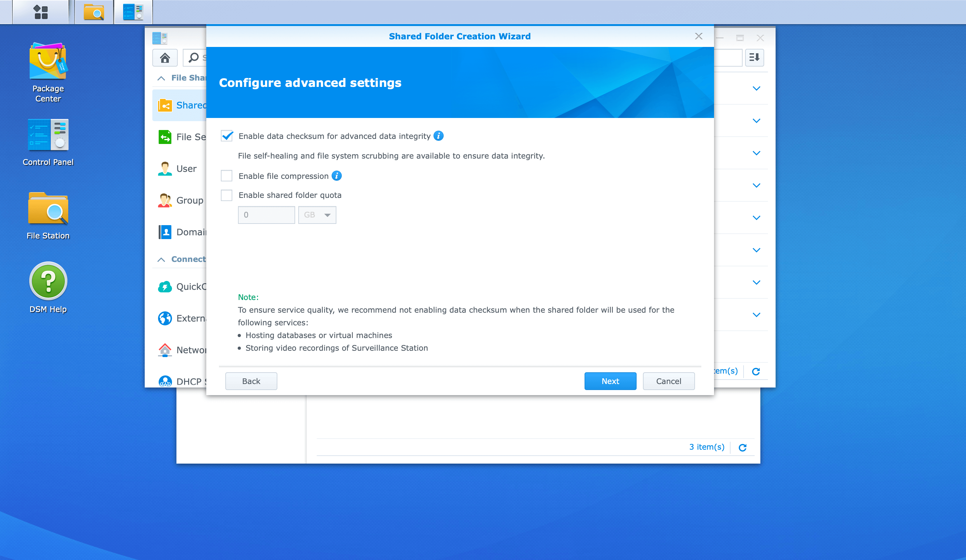
Task: Open Control Panel desktop icon
Action: click(x=48, y=142)
